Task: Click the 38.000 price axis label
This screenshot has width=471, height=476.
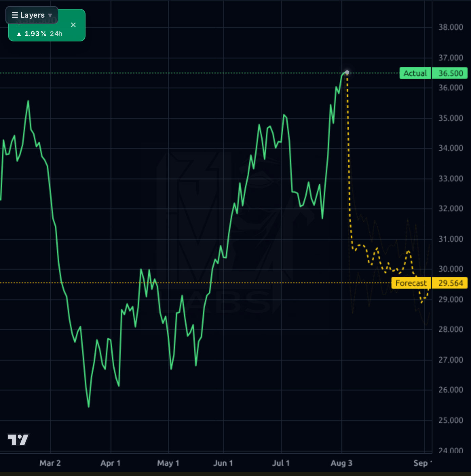Action: tap(451, 27)
